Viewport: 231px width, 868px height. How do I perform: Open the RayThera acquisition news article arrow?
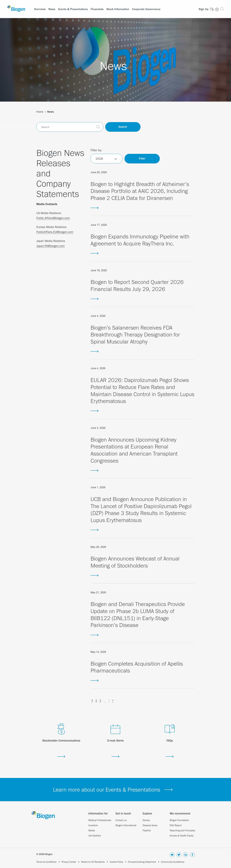pyautogui.click(x=94, y=253)
